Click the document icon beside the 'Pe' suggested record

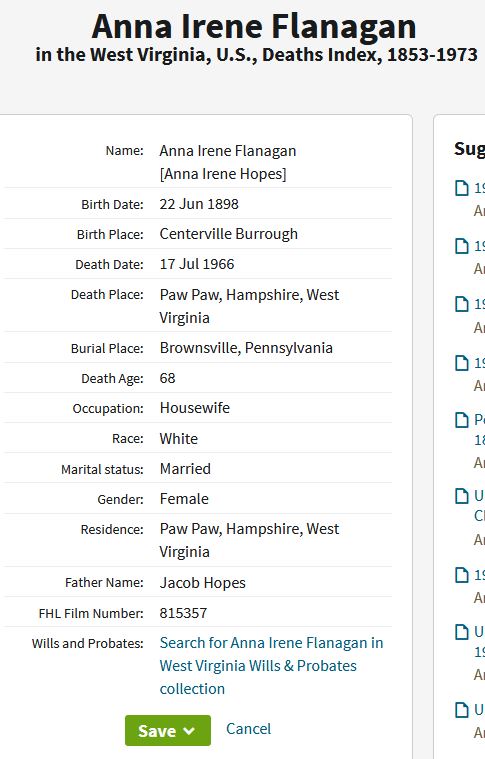[x=462, y=420]
